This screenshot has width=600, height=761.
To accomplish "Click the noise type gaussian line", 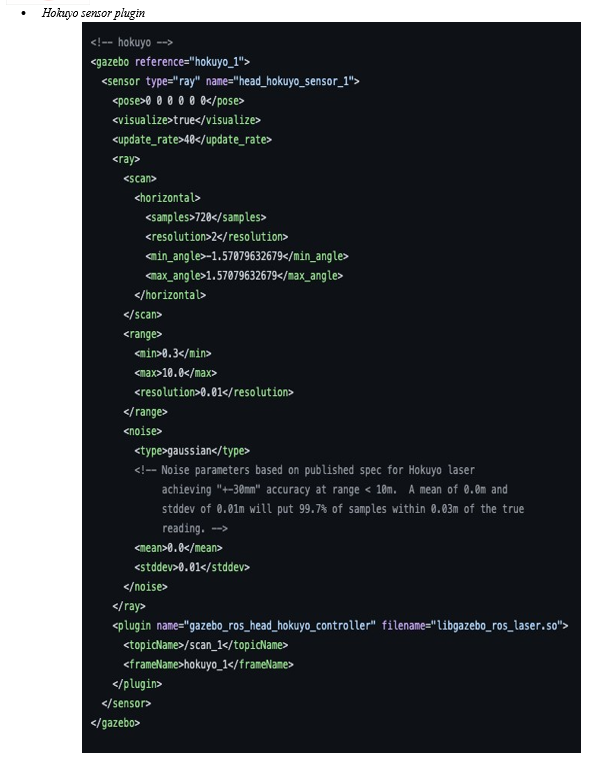I will point(192,451).
